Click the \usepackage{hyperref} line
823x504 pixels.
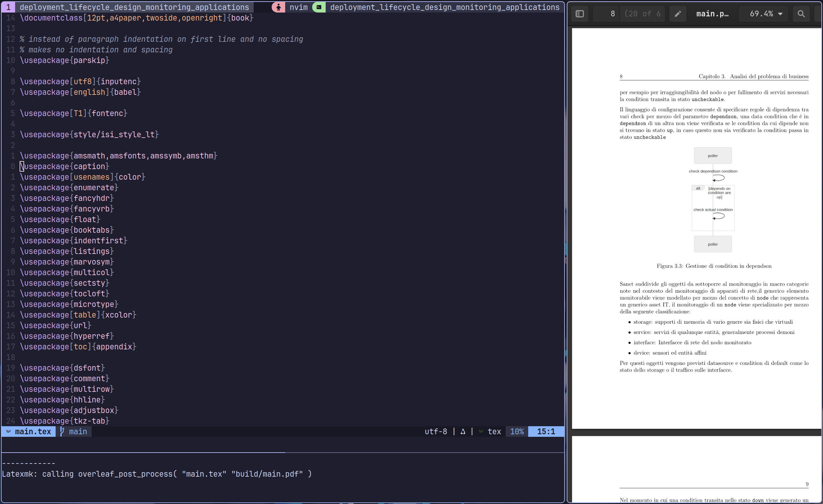67,336
